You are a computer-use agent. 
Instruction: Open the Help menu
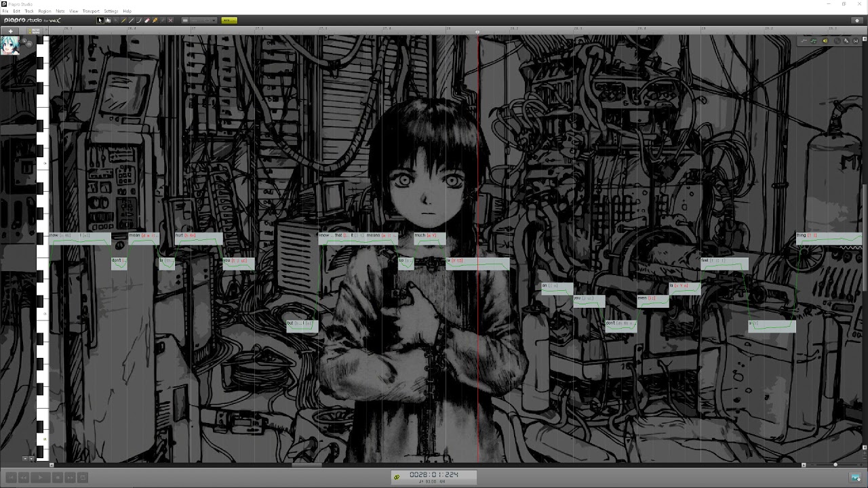pos(127,11)
